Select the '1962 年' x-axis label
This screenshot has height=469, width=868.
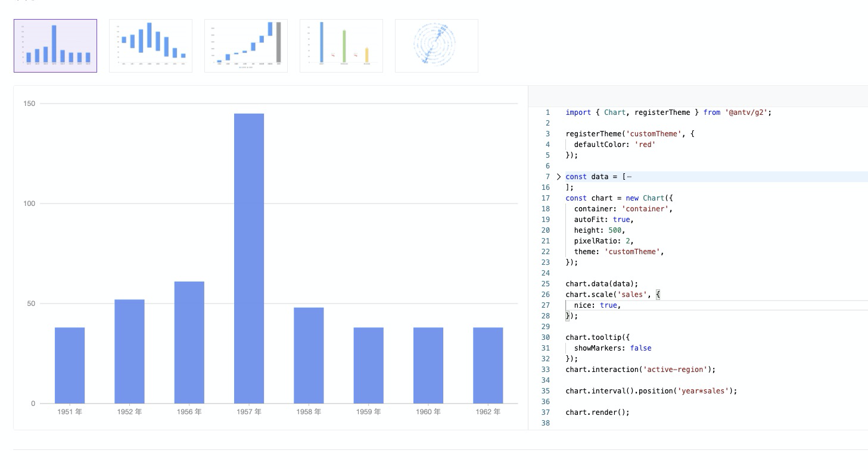pyautogui.click(x=488, y=411)
